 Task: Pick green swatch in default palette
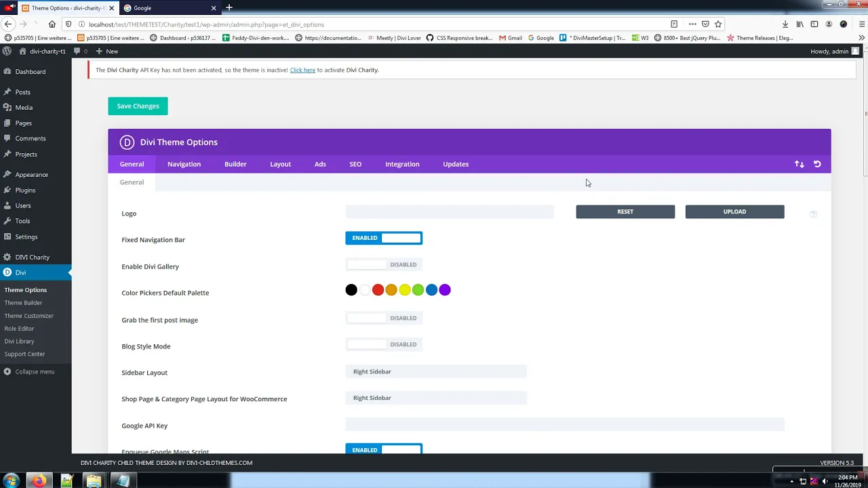click(418, 290)
